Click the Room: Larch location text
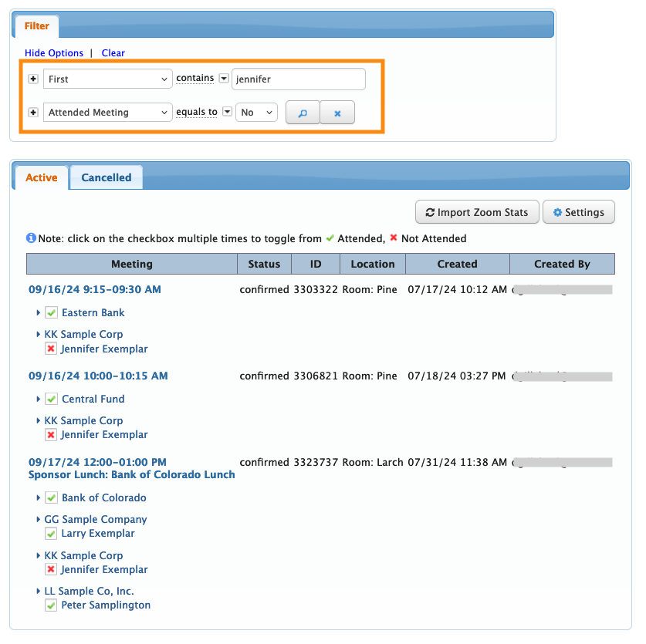The height and width of the screenshot is (644, 646). (373, 462)
